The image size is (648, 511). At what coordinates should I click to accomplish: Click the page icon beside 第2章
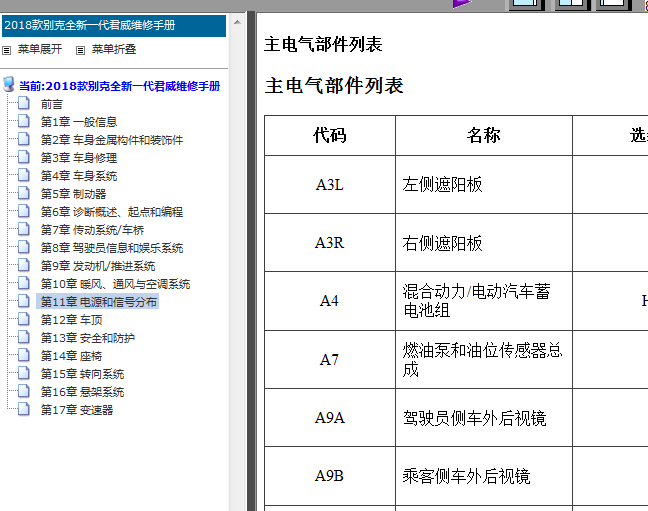pyautogui.click(x=24, y=139)
